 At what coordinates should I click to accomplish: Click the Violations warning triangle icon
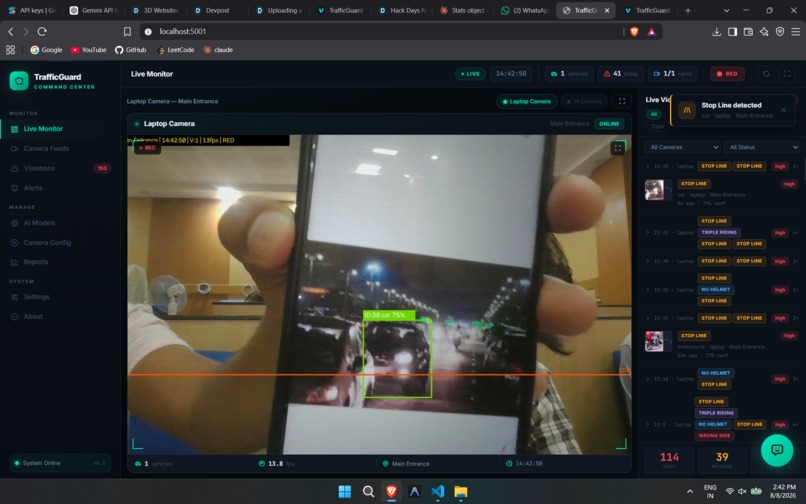click(14, 168)
